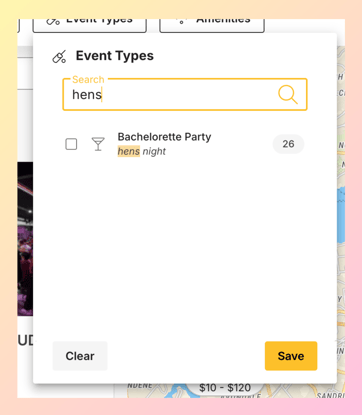
Task: Click the Clear button
Action: pyautogui.click(x=80, y=356)
